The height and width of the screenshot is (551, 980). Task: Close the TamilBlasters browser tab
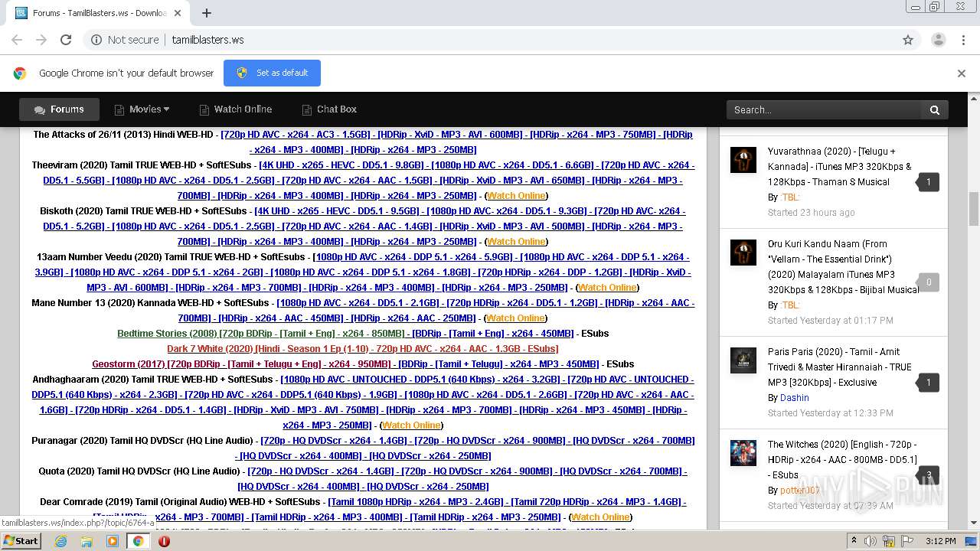coord(178,13)
